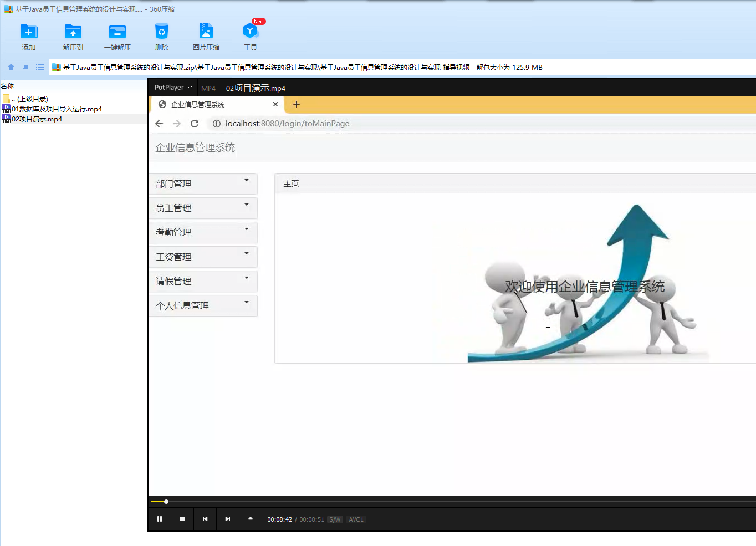Viewport: 756px width, 546px height.
Task: Click the 解压到 (Extract to) toolbar icon
Action: 73,37
